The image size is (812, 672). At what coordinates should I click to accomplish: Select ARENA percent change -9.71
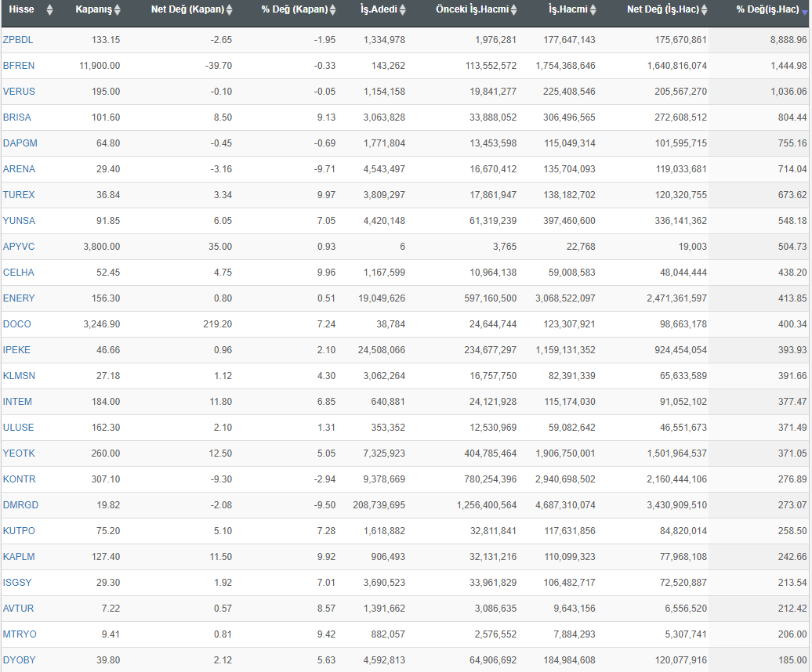tap(324, 169)
